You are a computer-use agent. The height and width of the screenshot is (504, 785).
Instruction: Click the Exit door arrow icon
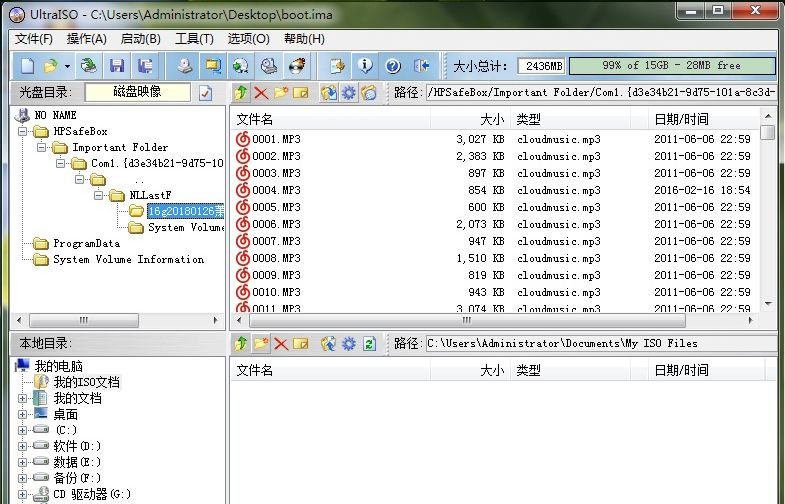[421, 66]
